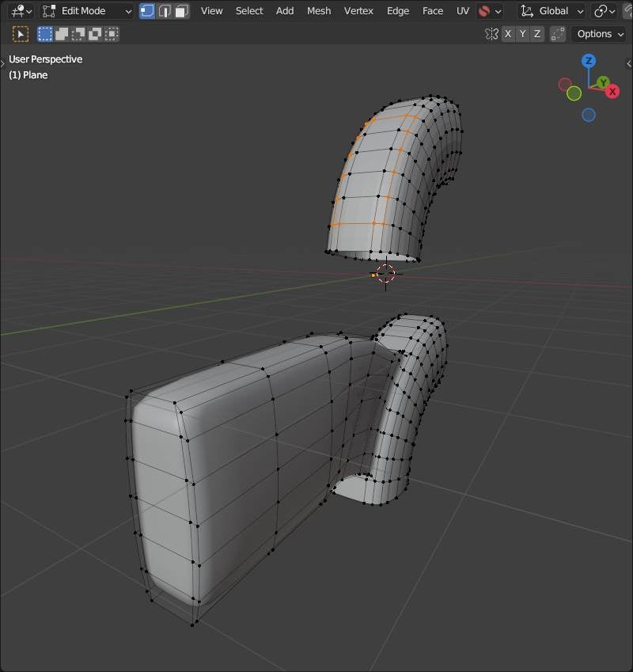Click the User Perspective label

pos(45,59)
